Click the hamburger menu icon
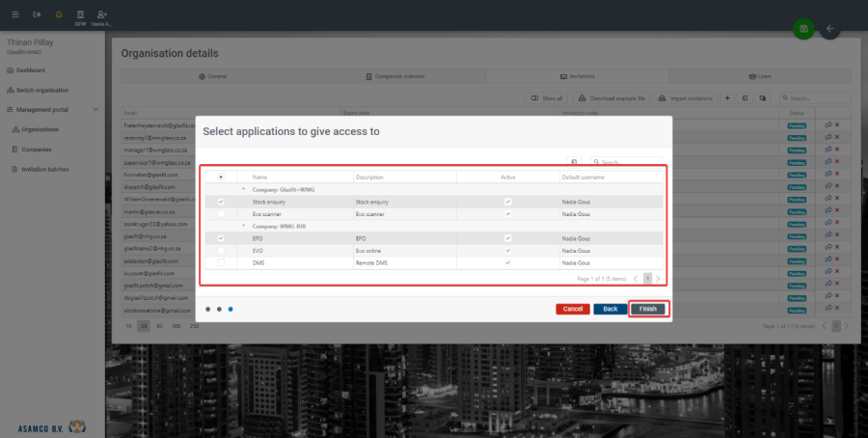 [14, 14]
